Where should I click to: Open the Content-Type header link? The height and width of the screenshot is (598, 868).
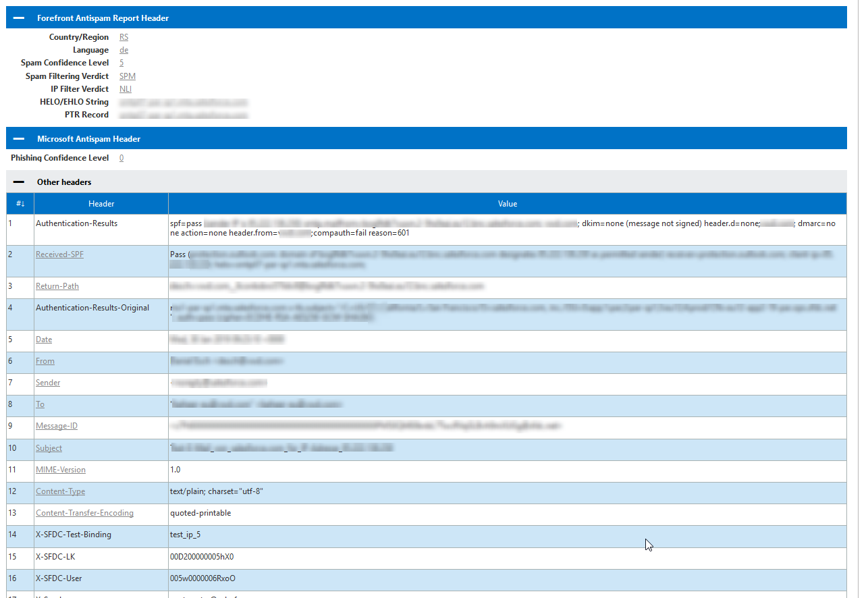click(x=60, y=491)
